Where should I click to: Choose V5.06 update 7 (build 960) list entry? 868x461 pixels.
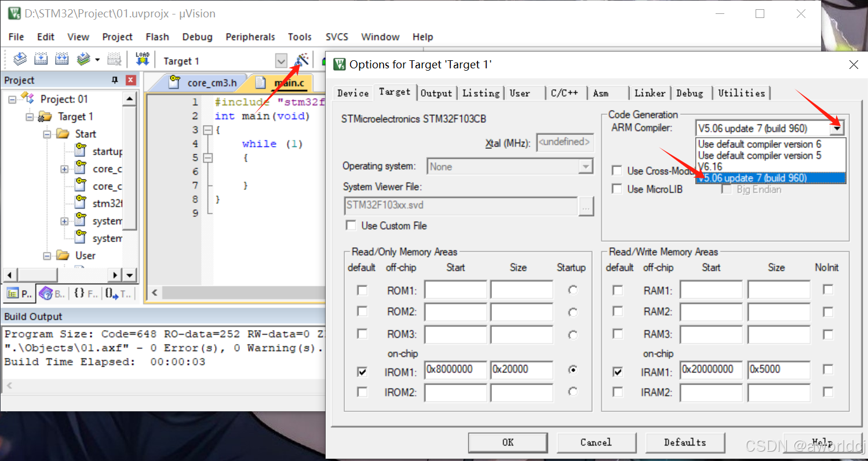tap(771, 178)
